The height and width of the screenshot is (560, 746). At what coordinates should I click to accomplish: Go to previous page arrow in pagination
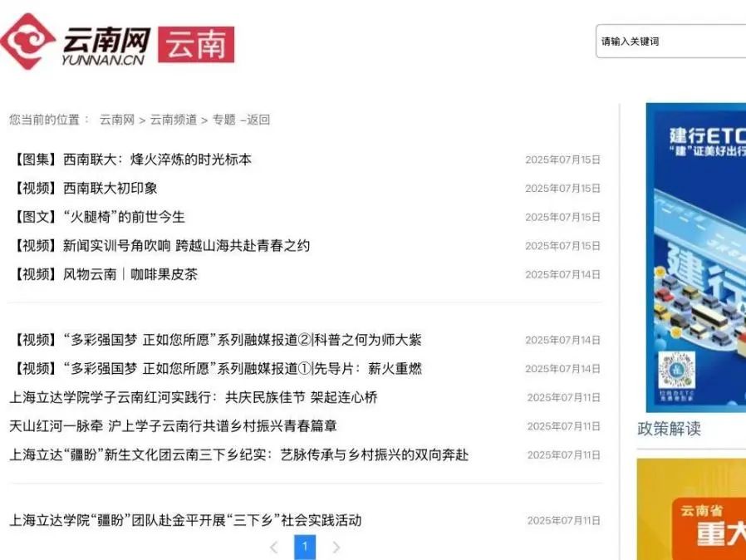(x=273, y=547)
